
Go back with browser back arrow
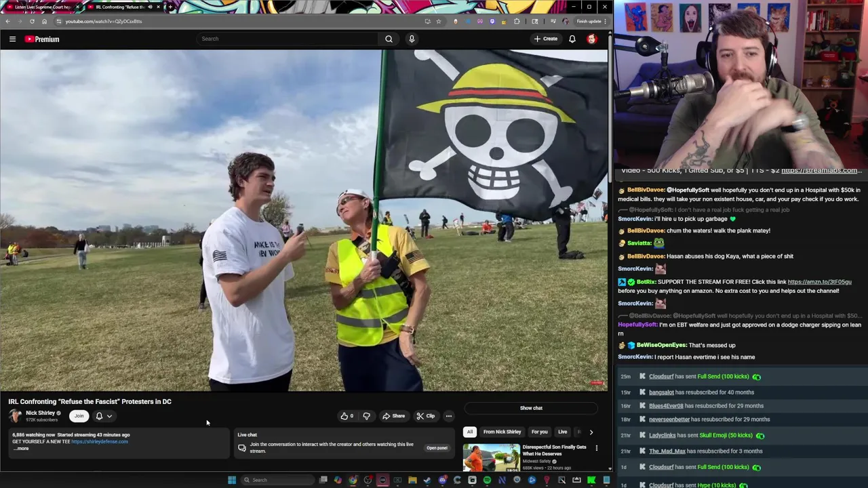[7, 21]
